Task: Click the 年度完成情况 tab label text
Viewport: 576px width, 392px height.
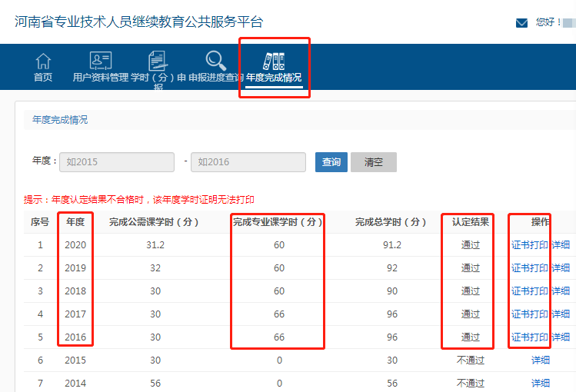Action: [274, 78]
